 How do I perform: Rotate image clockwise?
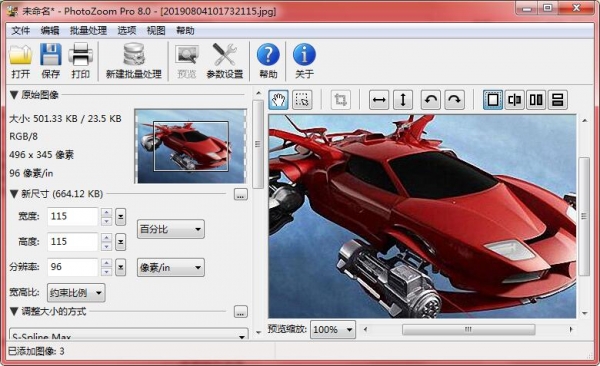(455, 100)
